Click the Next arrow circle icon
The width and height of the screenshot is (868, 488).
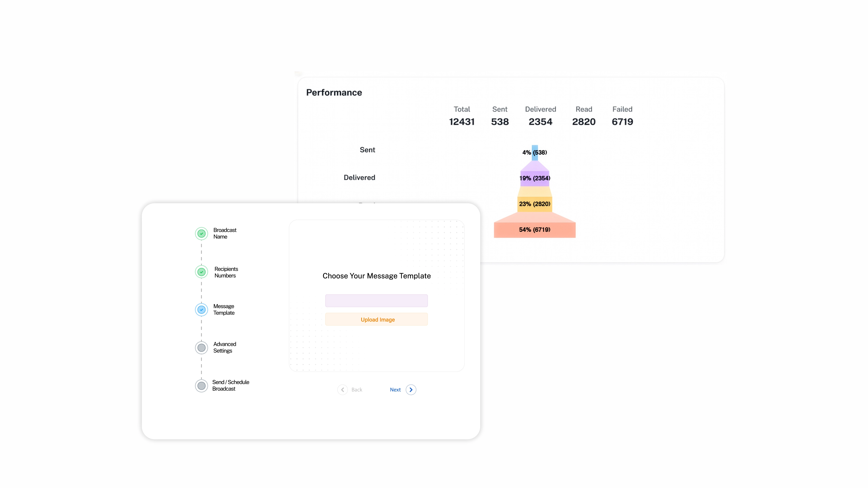pyautogui.click(x=411, y=390)
